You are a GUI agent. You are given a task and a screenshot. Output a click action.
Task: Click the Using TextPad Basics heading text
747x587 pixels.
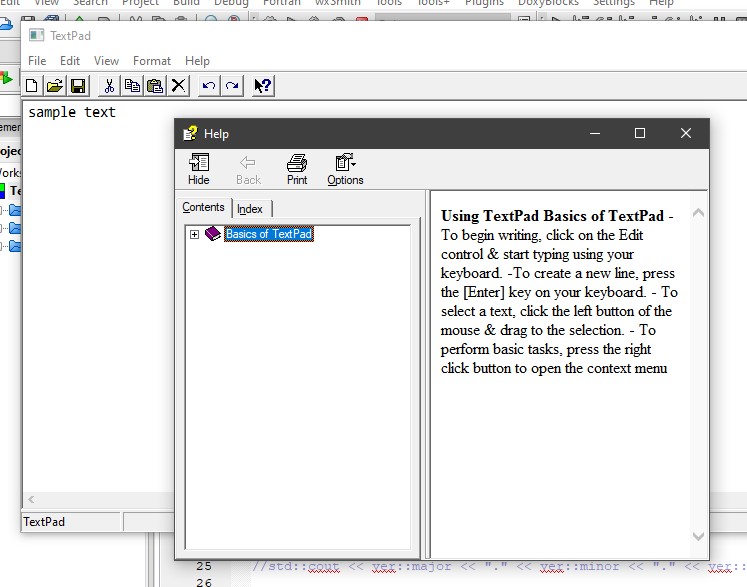(552, 216)
